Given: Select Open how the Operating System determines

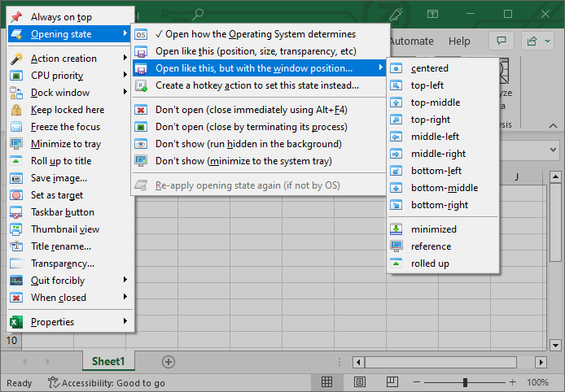Looking at the screenshot, I should [x=258, y=34].
